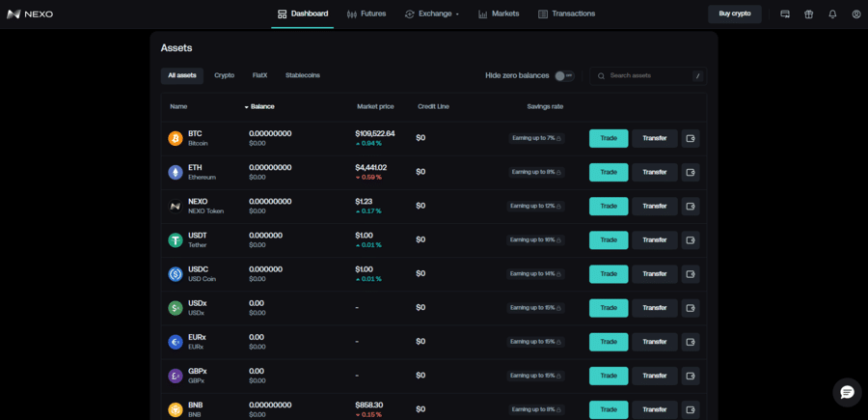Click BTC 'Earning up to 7%' badge
This screenshot has width=868, height=420.
point(536,138)
